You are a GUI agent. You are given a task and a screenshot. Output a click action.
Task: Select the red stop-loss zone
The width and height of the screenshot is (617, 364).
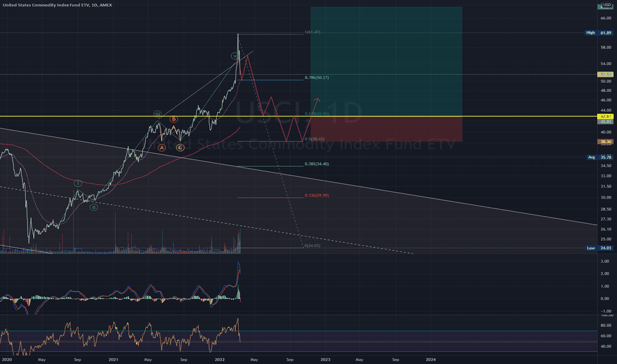(x=387, y=129)
